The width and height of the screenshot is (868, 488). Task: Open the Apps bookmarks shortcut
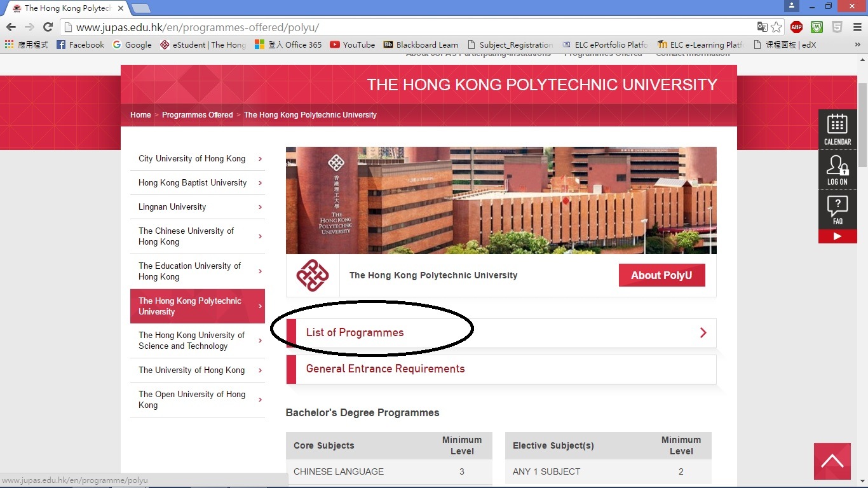pyautogui.click(x=26, y=44)
